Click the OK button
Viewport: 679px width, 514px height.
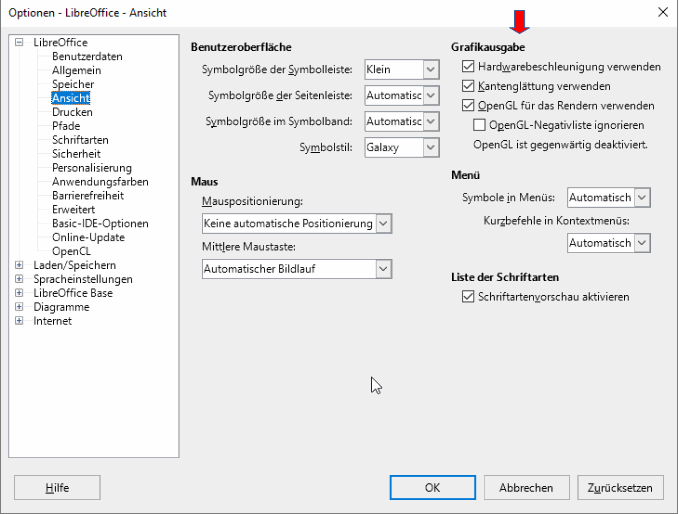(x=432, y=488)
